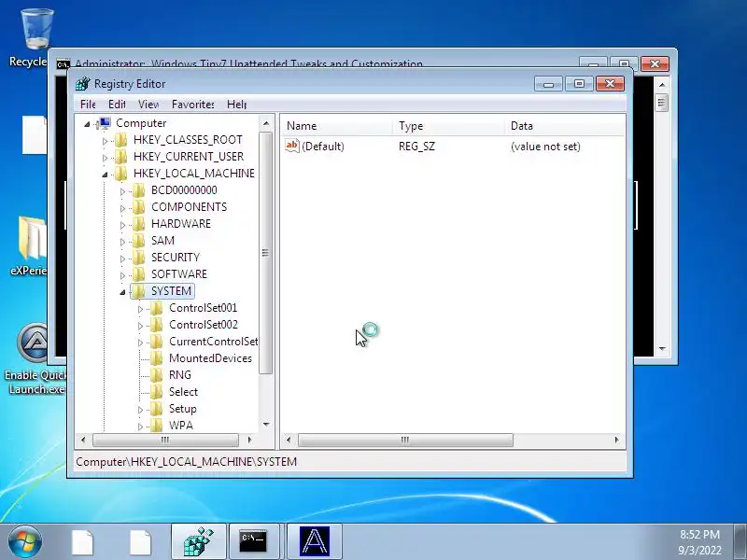Expand HKEY_CURRENT_USER arrow
The width and height of the screenshot is (747, 560).
click(x=105, y=158)
